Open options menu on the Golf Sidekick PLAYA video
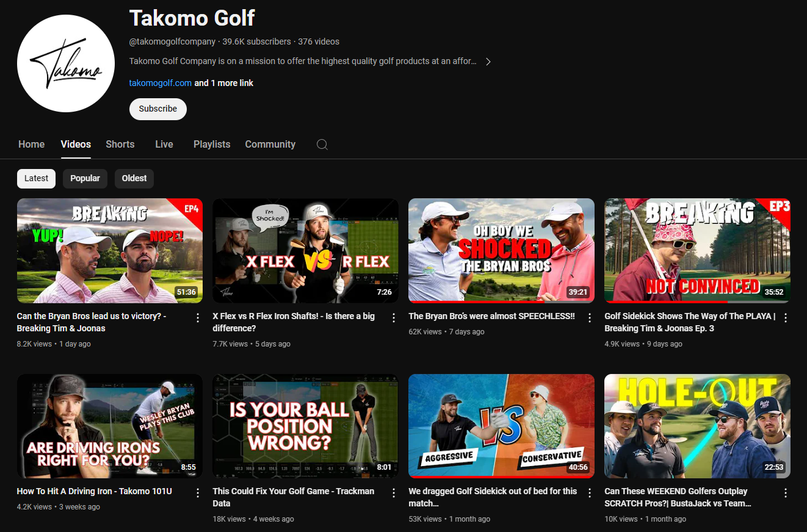807x532 pixels. 786,317
